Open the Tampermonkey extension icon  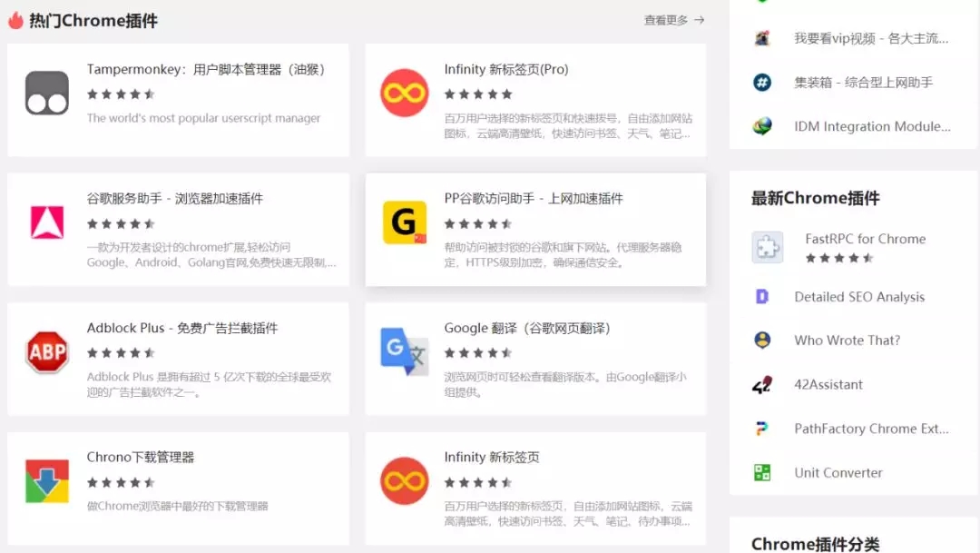[x=47, y=93]
